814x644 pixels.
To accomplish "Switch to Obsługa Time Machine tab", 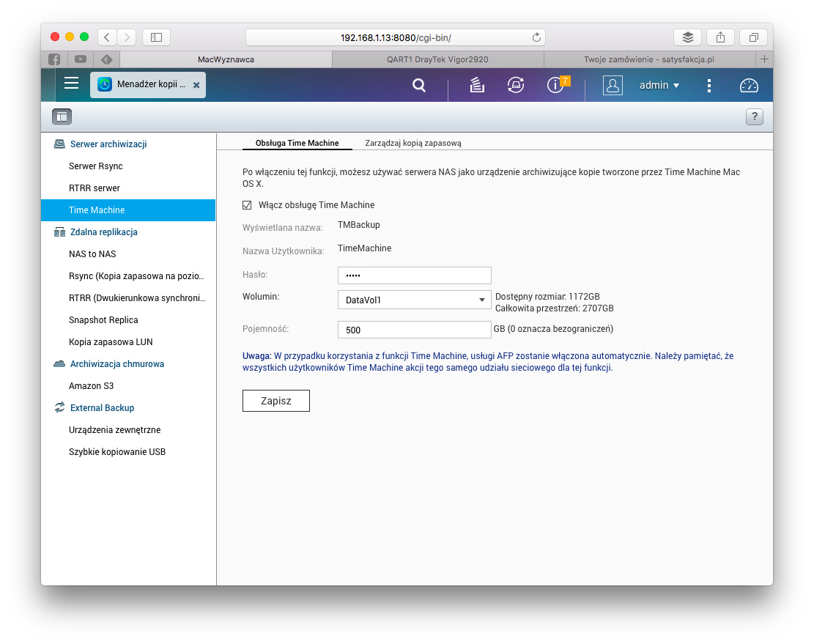I will point(297,143).
